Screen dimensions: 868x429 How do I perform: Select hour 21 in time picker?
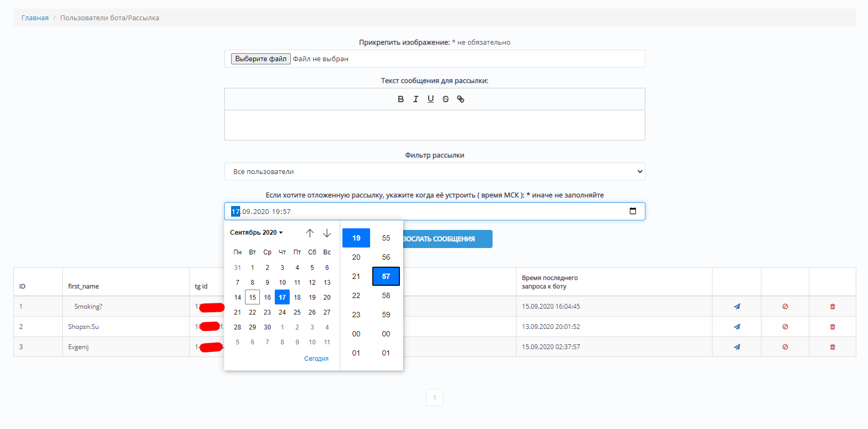(x=356, y=276)
